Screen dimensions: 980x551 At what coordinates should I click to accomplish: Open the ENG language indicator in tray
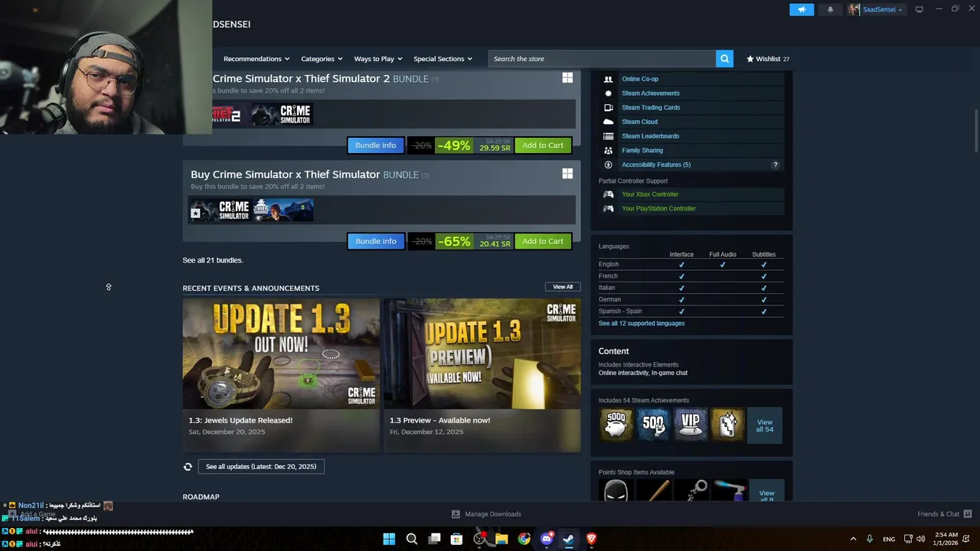(889, 539)
